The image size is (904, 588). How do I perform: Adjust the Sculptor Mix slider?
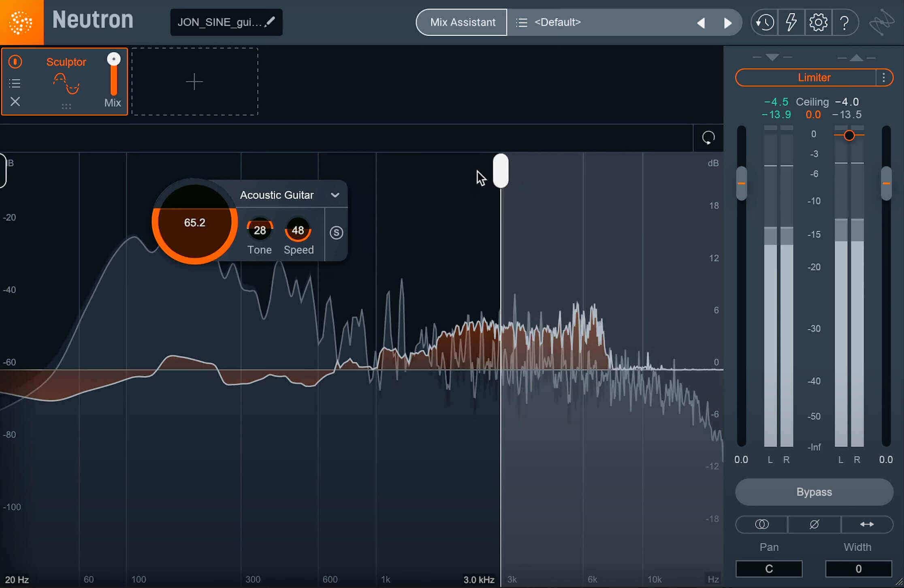click(114, 75)
